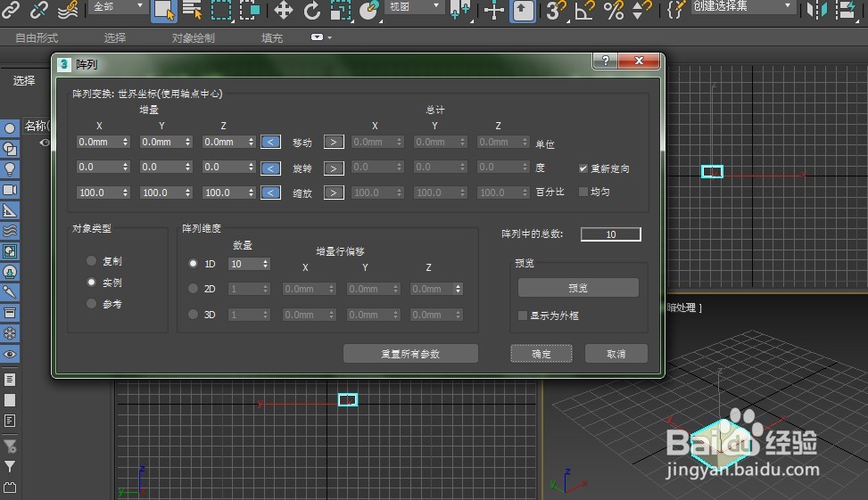Activate Select and Move tool

pos(284,10)
